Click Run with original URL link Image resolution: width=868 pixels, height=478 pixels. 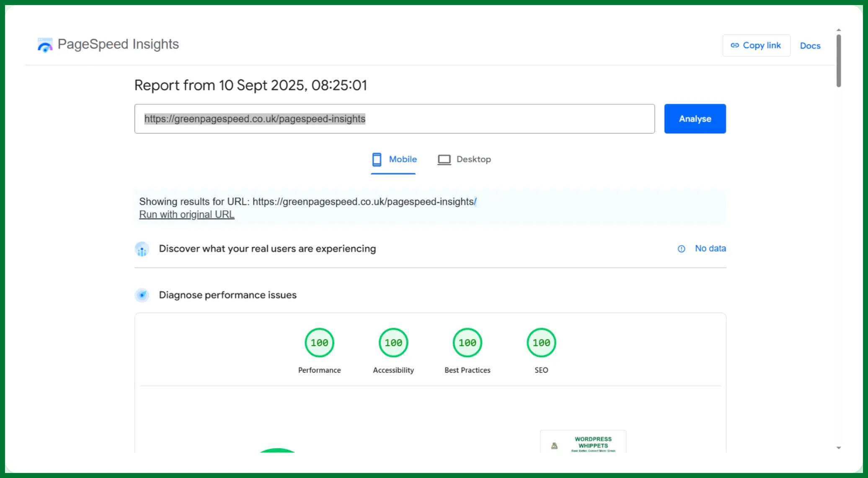point(186,215)
